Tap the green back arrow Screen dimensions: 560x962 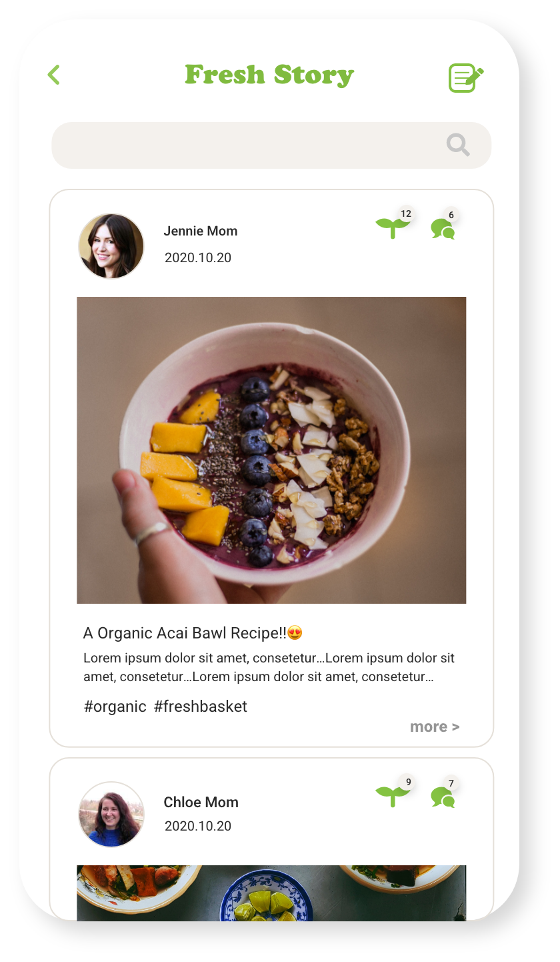[54, 75]
